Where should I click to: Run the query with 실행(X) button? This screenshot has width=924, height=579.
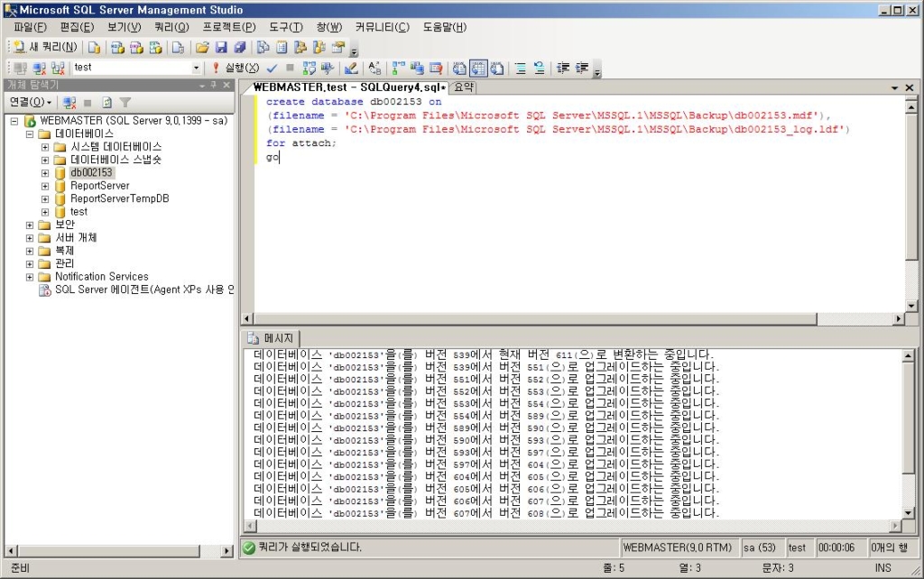click(236, 68)
